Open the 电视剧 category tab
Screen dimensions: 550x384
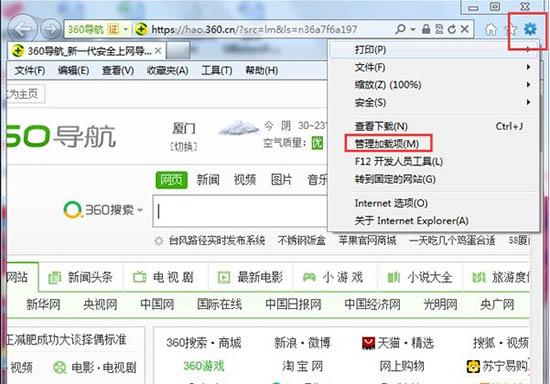pyautogui.click(x=163, y=277)
